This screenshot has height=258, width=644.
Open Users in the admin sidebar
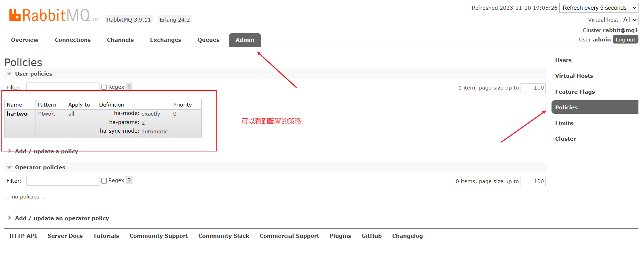click(563, 60)
